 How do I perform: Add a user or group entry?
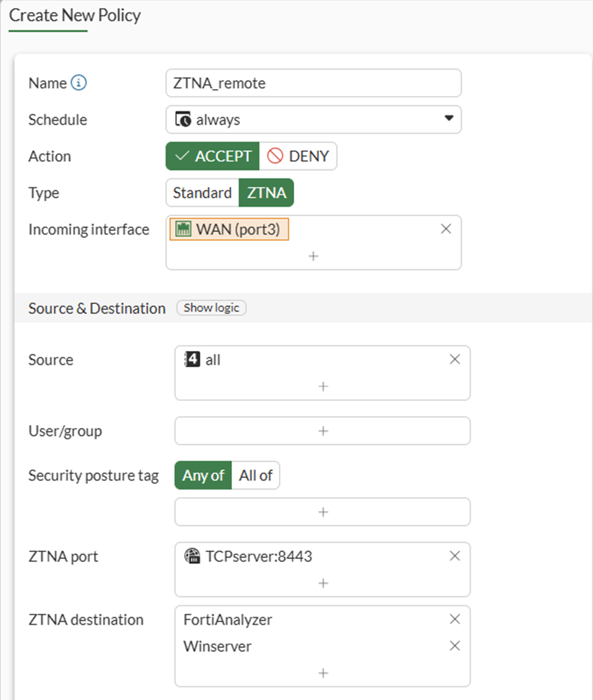tap(322, 431)
